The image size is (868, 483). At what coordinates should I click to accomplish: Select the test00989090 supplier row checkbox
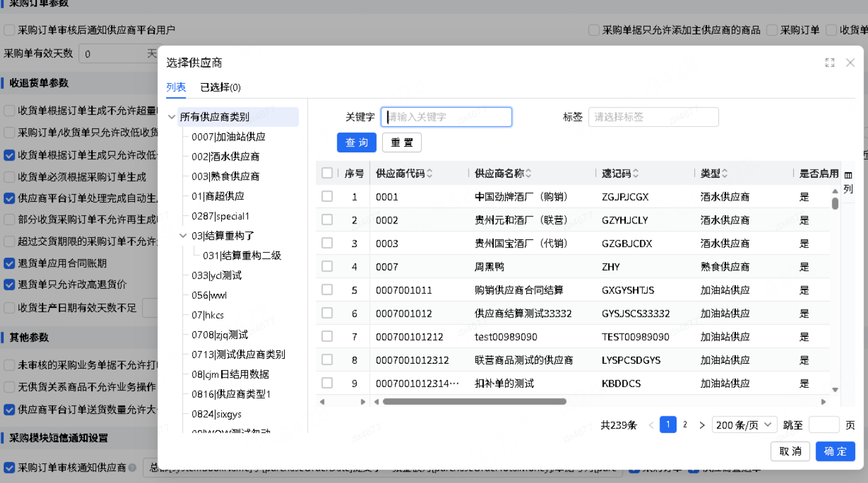[327, 336]
